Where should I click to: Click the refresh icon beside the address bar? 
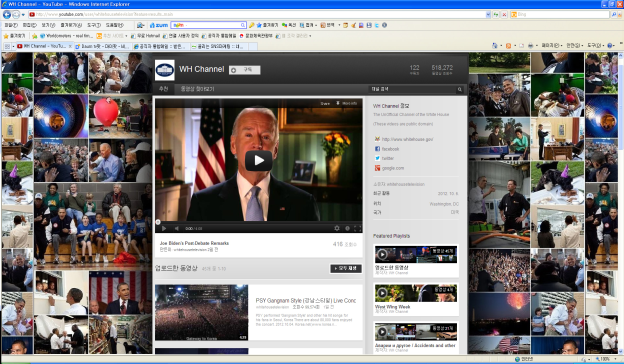coord(496,14)
